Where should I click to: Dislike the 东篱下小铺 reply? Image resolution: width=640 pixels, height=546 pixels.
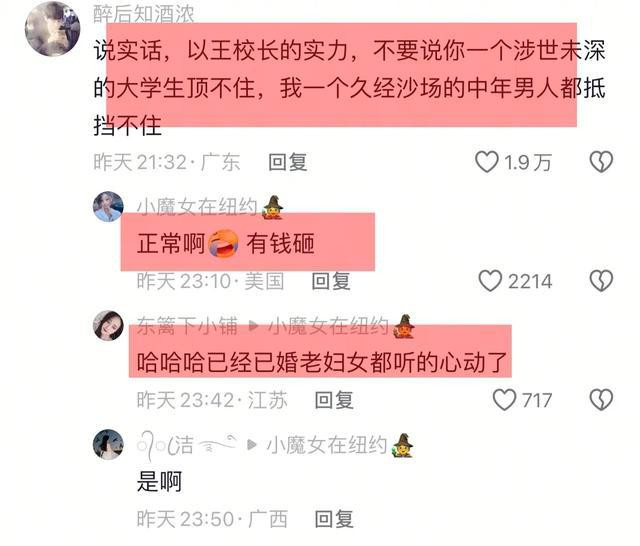click(601, 400)
